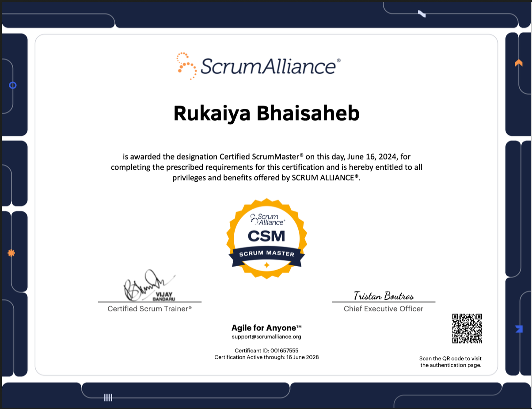Select 'Certification Active through: 16 June 2028'
Image resolution: width=532 pixels, height=409 pixels.
pyautogui.click(x=266, y=357)
